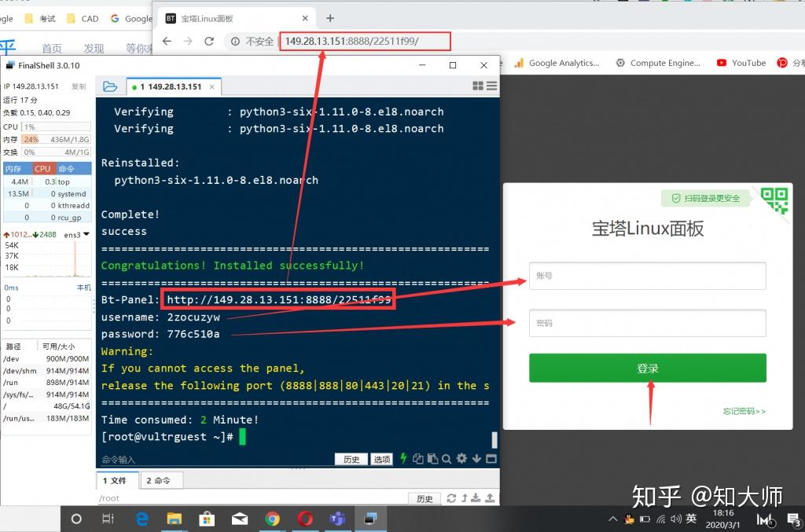Click 历史 button in file panel

tap(425, 498)
